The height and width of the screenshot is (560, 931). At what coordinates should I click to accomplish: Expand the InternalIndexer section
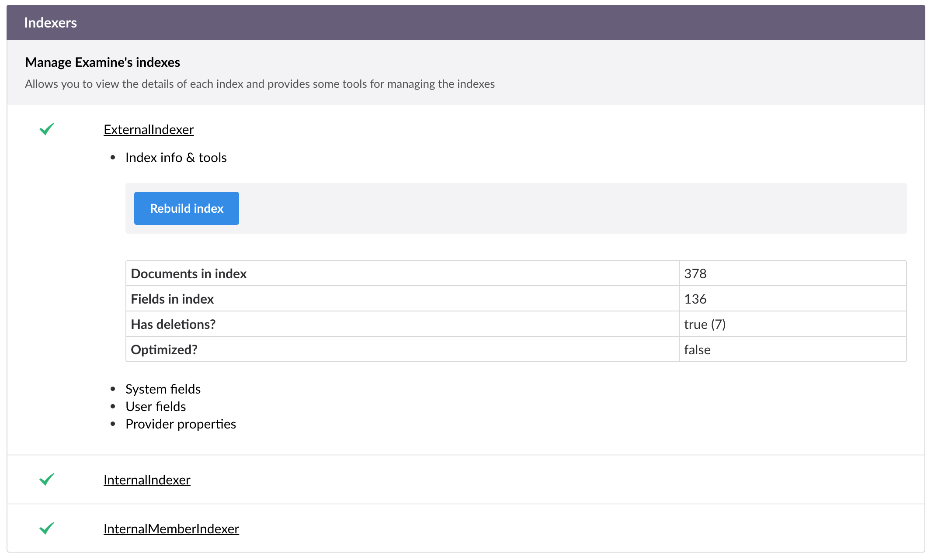(147, 480)
